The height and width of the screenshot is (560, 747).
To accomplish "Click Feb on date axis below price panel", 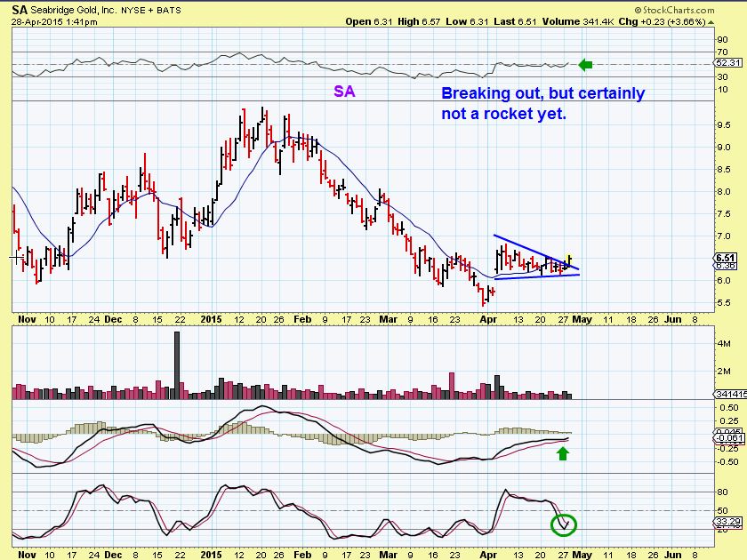I will tap(302, 319).
